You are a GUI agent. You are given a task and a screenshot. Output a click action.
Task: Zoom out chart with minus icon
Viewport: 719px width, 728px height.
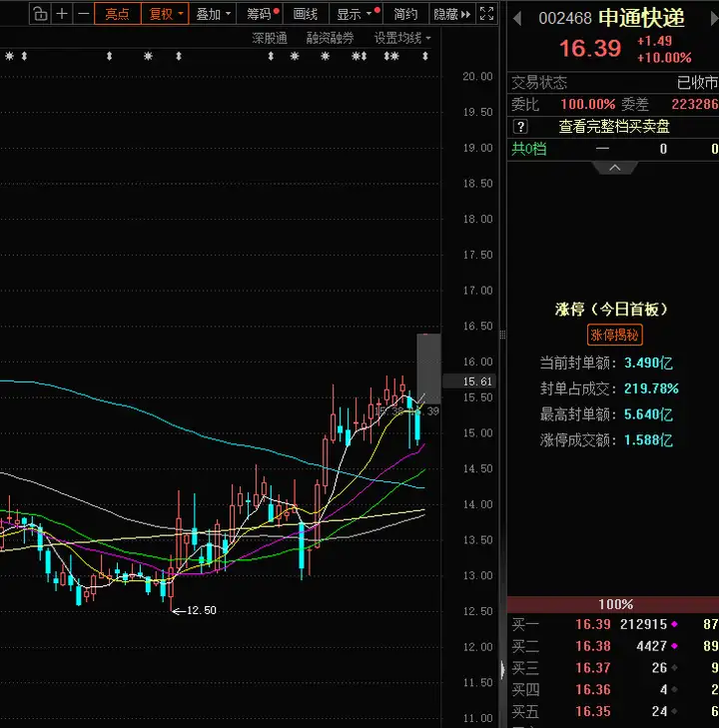click(x=84, y=14)
